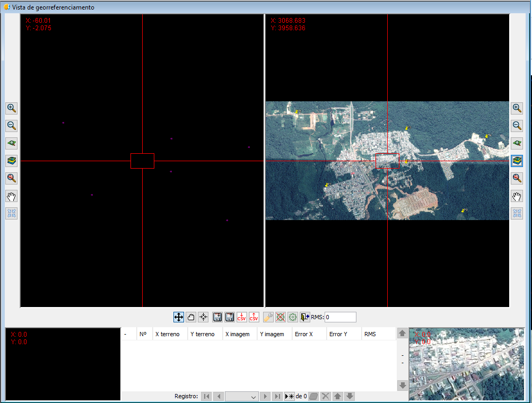Go to the first record button
532x403 pixels.
click(206, 396)
